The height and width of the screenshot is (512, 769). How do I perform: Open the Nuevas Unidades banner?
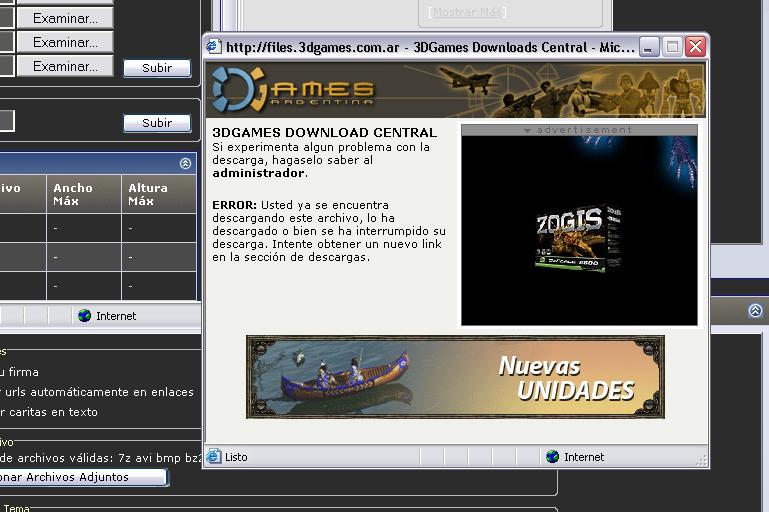455,377
